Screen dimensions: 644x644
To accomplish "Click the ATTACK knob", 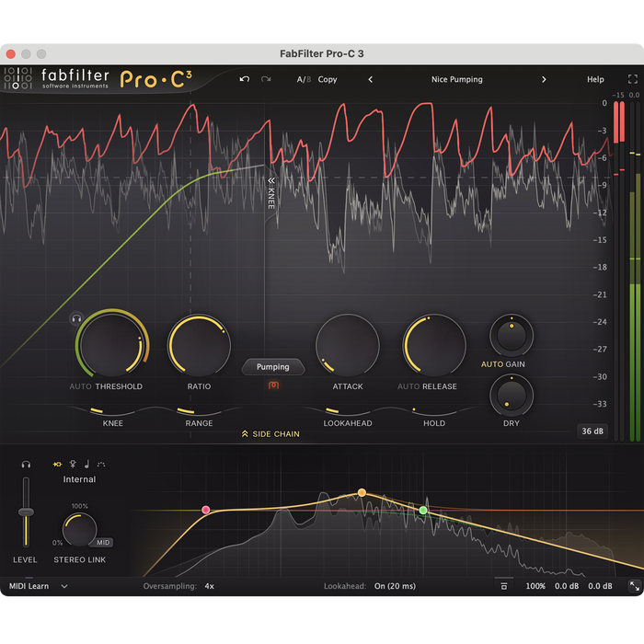I will 348,345.
